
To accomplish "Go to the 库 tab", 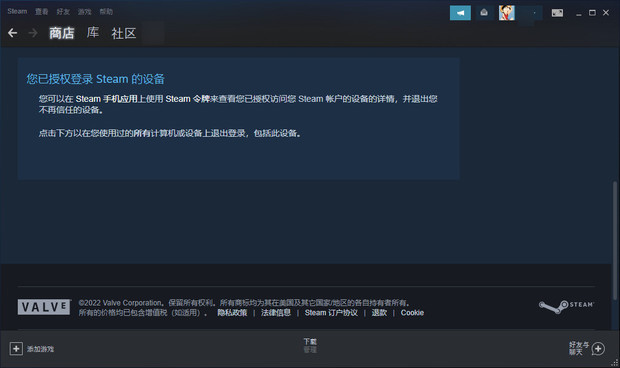I will [93, 33].
